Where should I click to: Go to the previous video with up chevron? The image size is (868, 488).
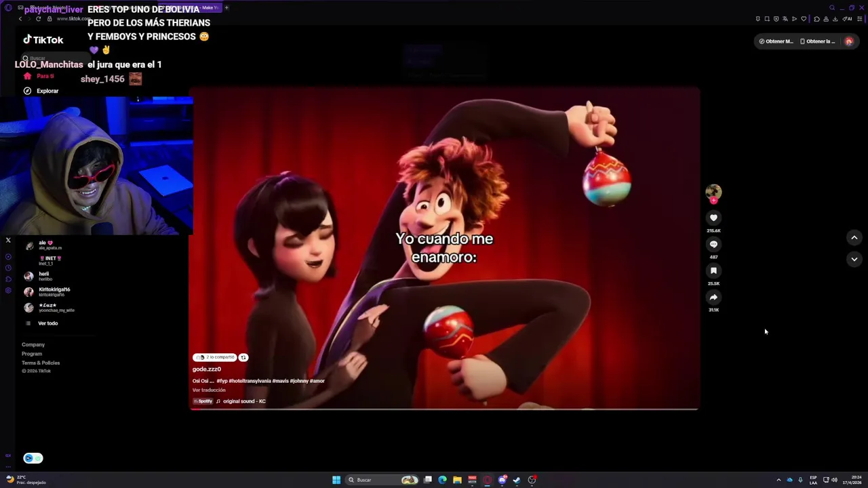coord(854,237)
